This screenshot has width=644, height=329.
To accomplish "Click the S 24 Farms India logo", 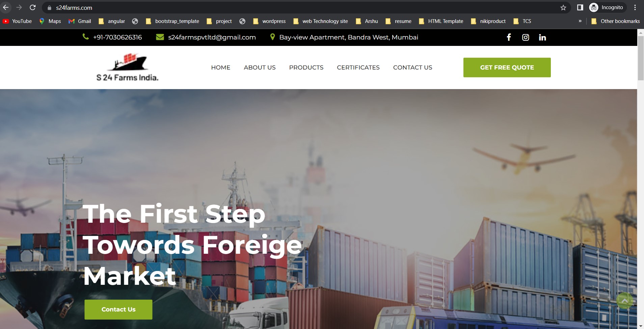I will tap(127, 67).
